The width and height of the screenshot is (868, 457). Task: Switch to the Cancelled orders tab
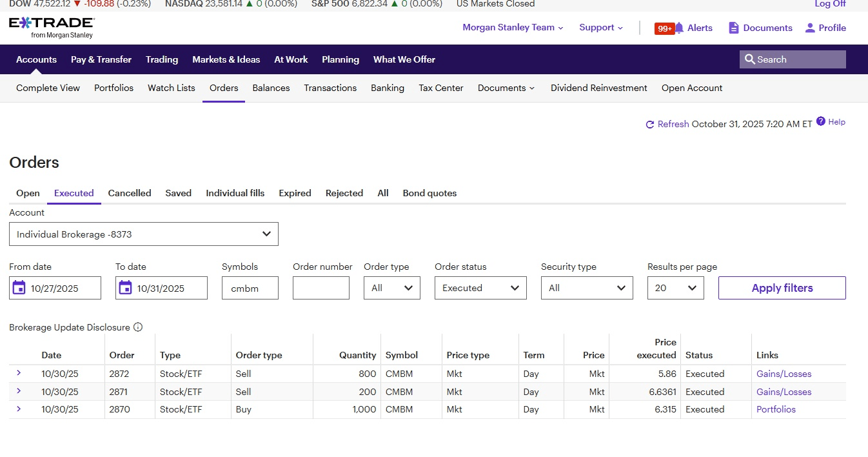click(130, 193)
